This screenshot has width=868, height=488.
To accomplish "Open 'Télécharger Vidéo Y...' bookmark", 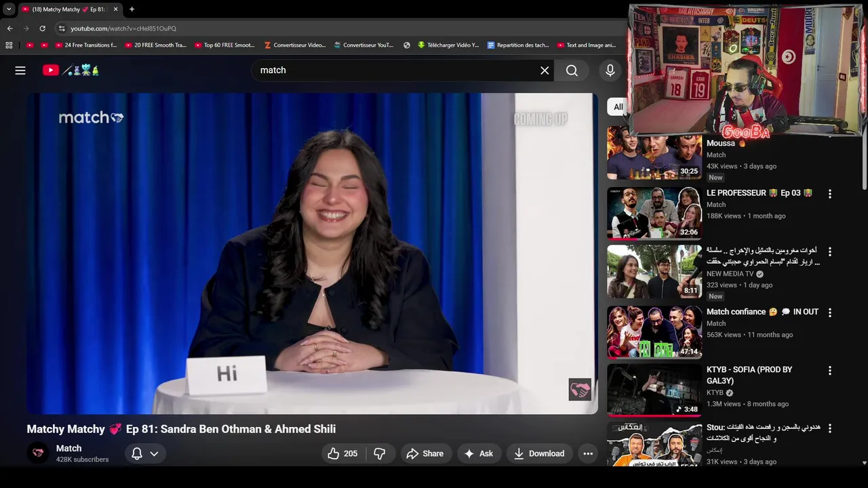I will tap(448, 45).
